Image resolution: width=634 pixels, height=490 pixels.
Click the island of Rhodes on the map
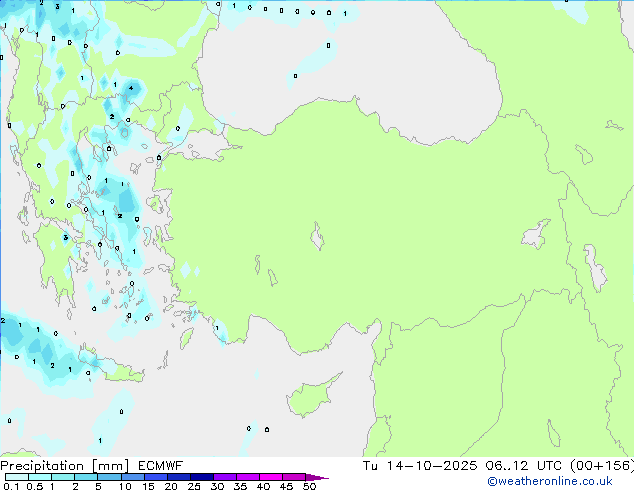pyautogui.click(x=186, y=338)
